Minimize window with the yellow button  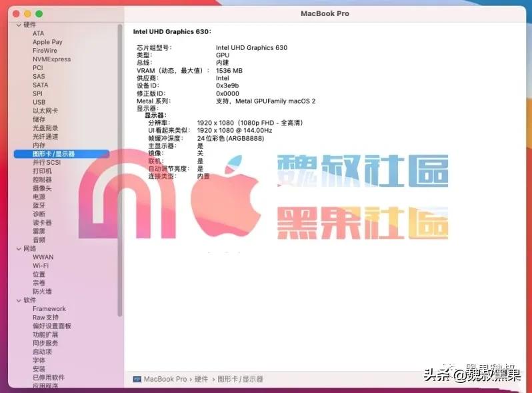click(x=27, y=14)
